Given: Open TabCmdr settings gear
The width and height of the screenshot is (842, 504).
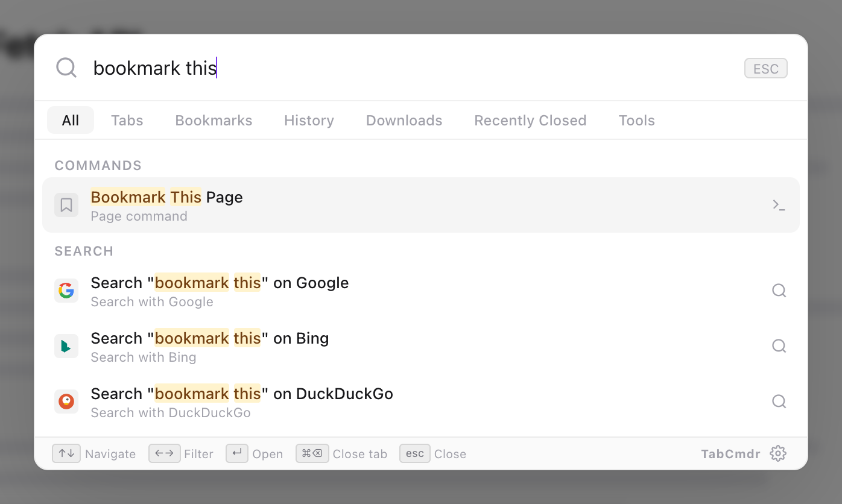Looking at the screenshot, I should (778, 453).
